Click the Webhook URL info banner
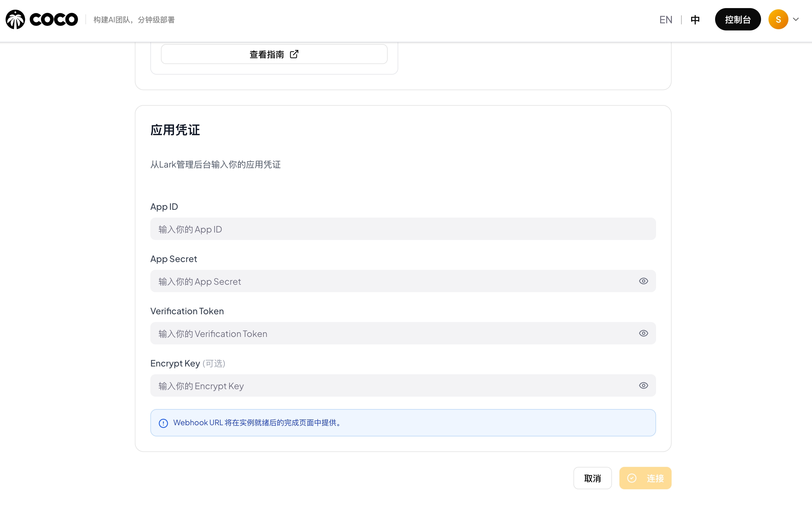Image resolution: width=812 pixels, height=516 pixels. point(403,422)
